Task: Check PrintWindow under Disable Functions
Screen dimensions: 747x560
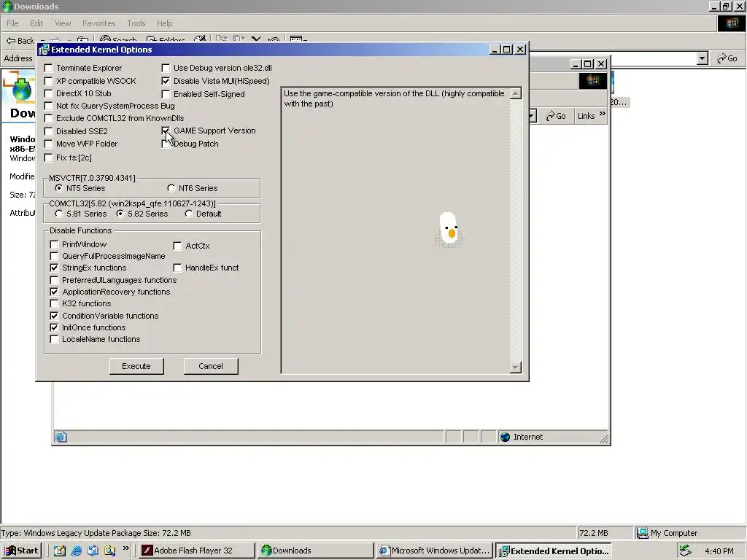Action: 54,244
